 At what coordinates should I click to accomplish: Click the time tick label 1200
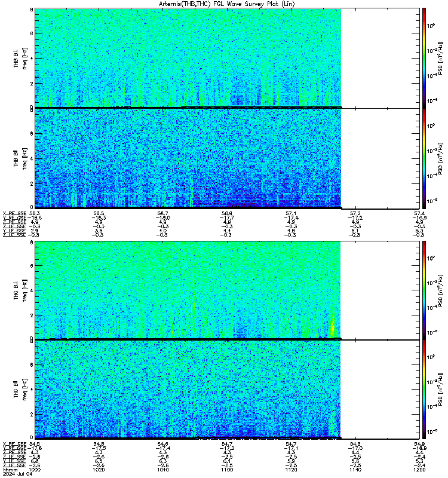tap(419, 470)
